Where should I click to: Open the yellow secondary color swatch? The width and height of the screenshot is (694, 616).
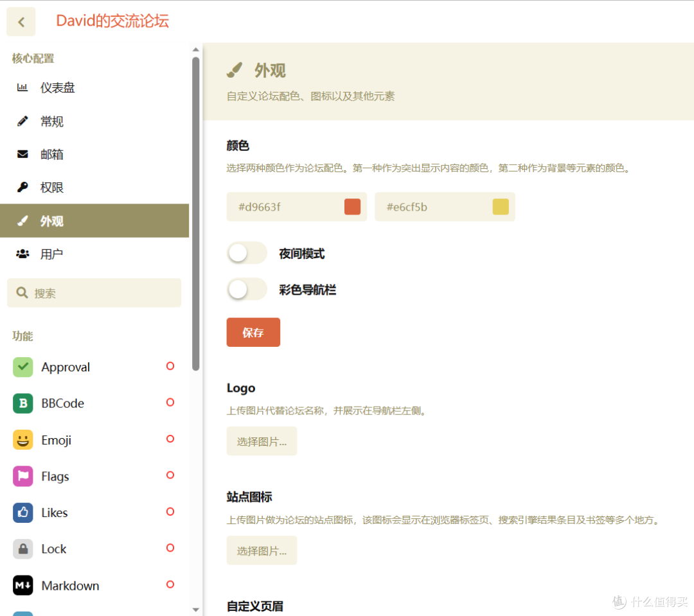501,207
